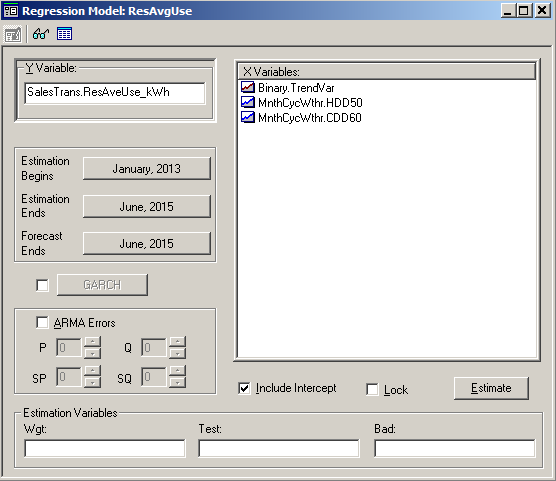Click the MnthCycWthr.HDD50 chart icon
Image resolution: width=556 pixels, height=481 pixels.
coord(248,103)
